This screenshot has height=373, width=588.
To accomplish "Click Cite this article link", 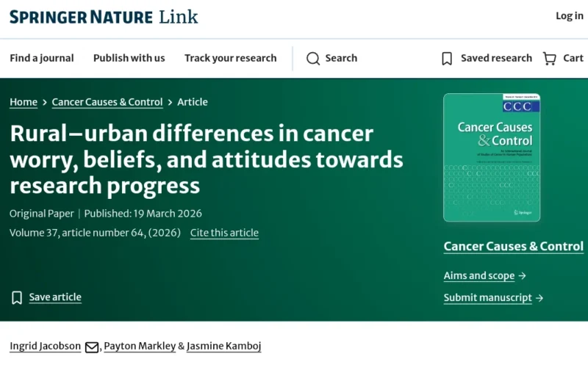I will [224, 233].
